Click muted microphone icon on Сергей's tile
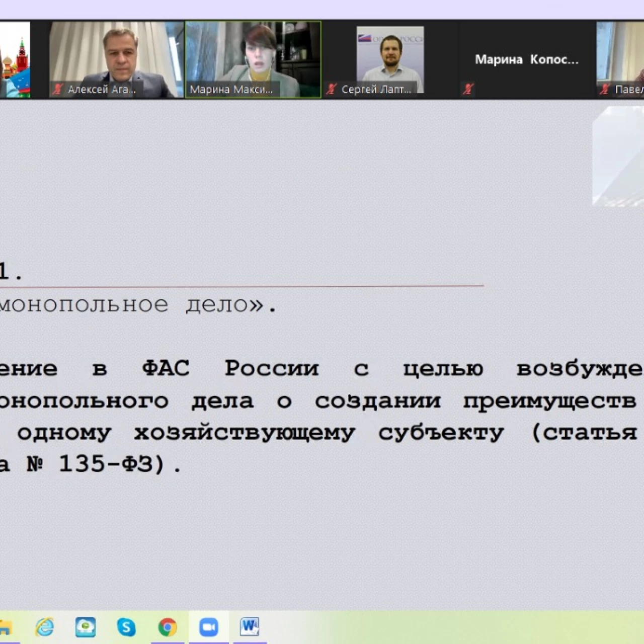The height and width of the screenshot is (644, 644). click(x=331, y=90)
